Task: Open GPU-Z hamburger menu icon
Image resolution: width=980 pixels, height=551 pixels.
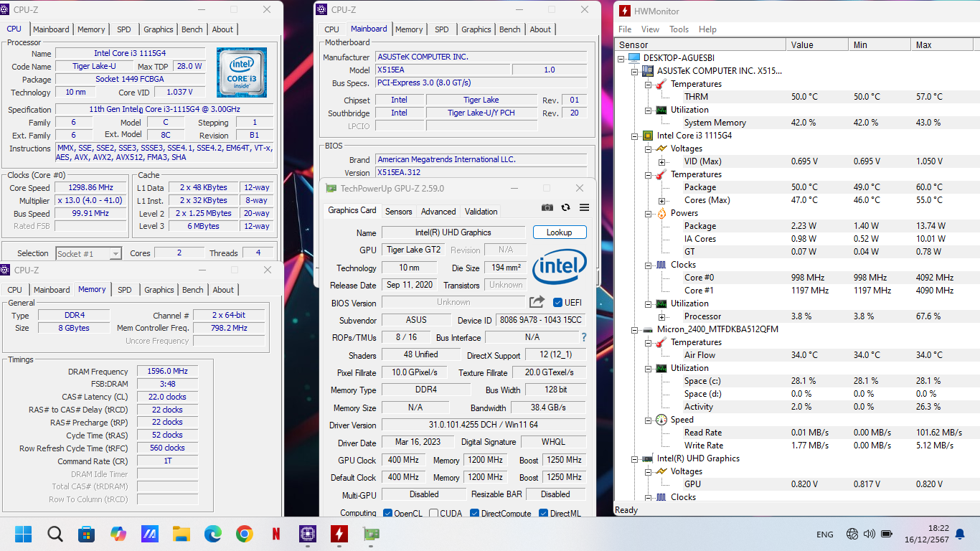Action: (x=584, y=207)
